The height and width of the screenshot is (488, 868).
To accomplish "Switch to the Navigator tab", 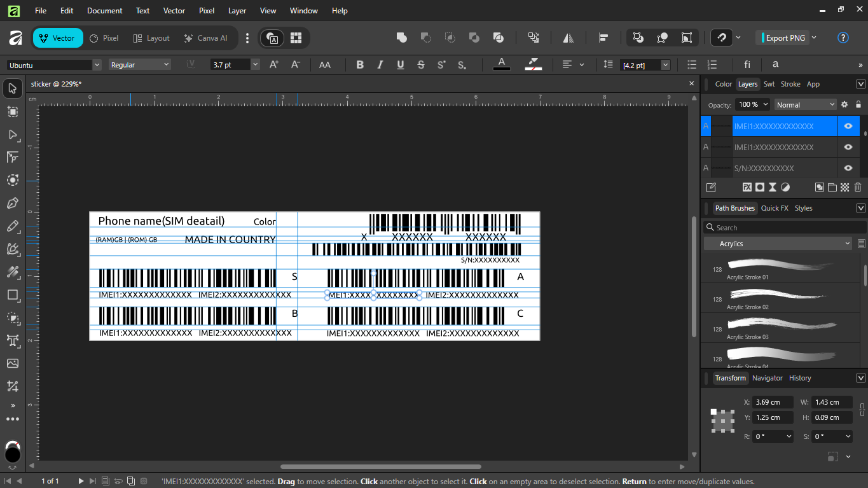I will 768,378.
